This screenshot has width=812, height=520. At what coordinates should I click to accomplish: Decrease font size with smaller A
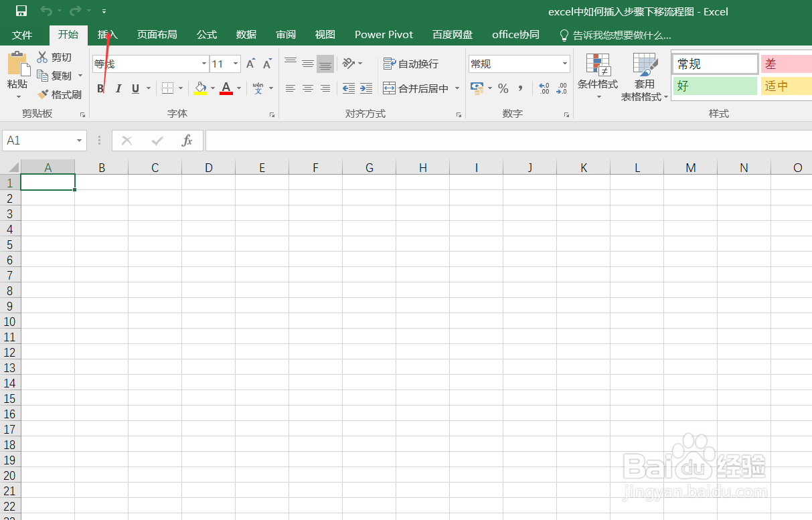pyautogui.click(x=267, y=64)
